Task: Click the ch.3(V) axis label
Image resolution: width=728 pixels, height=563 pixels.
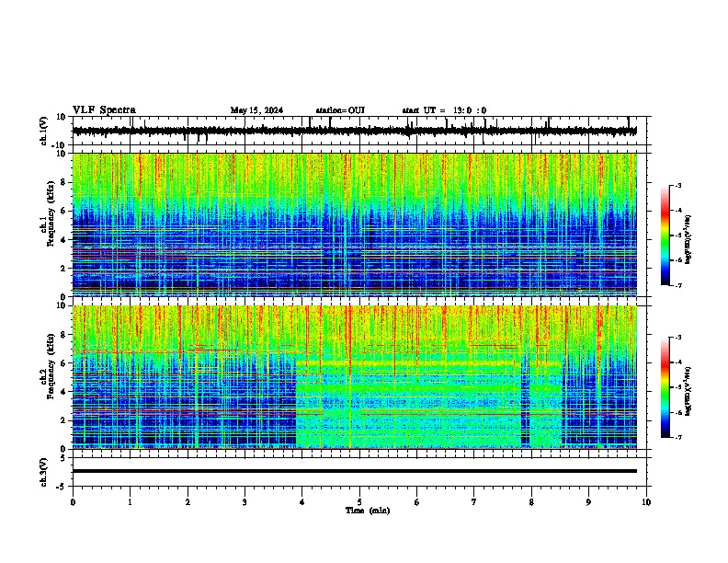Action: pyautogui.click(x=44, y=472)
